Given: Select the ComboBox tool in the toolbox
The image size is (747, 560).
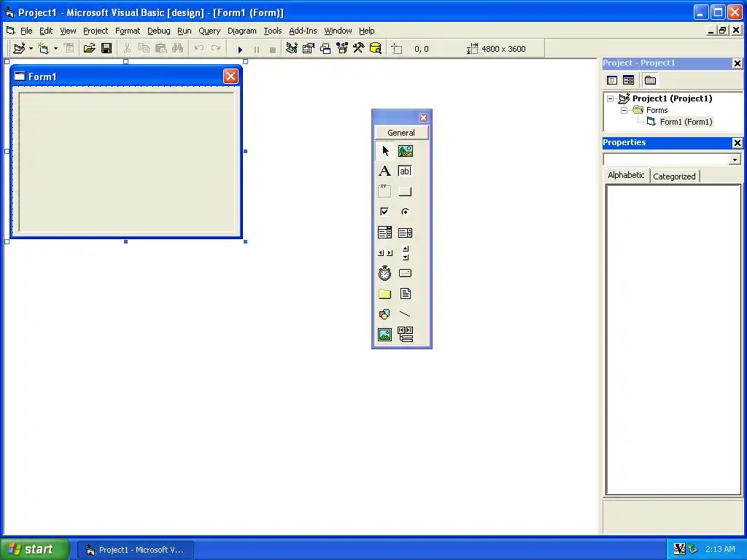Looking at the screenshot, I should click(385, 233).
